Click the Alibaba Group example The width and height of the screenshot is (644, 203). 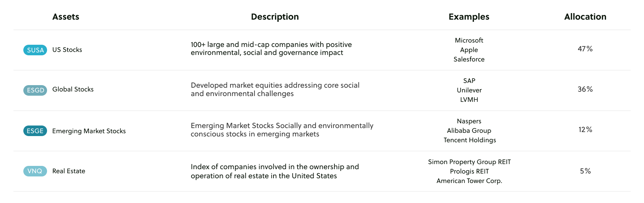pyautogui.click(x=469, y=131)
